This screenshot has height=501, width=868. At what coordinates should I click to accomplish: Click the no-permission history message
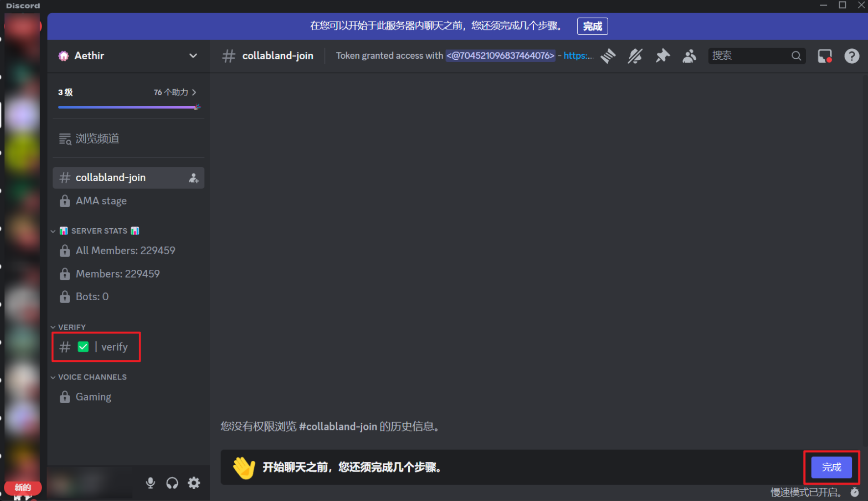click(331, 427)
